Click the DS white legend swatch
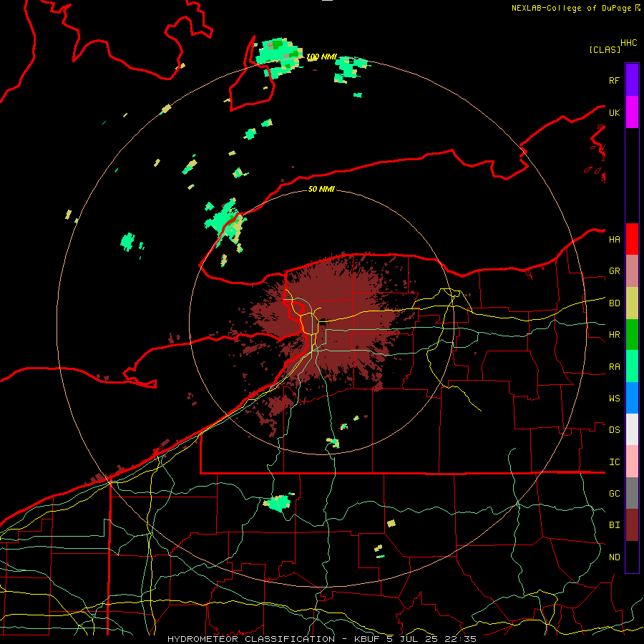Screen dimensions: 644x644 coord(632,429)
